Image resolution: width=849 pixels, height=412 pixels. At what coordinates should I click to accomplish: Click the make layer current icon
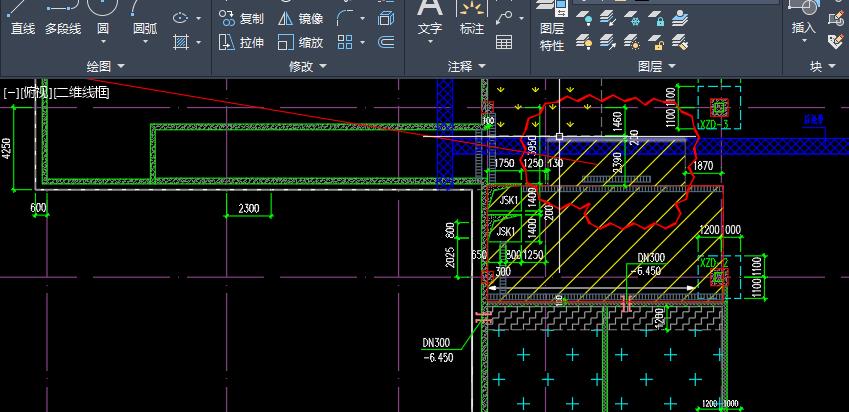tap(680, 19)
